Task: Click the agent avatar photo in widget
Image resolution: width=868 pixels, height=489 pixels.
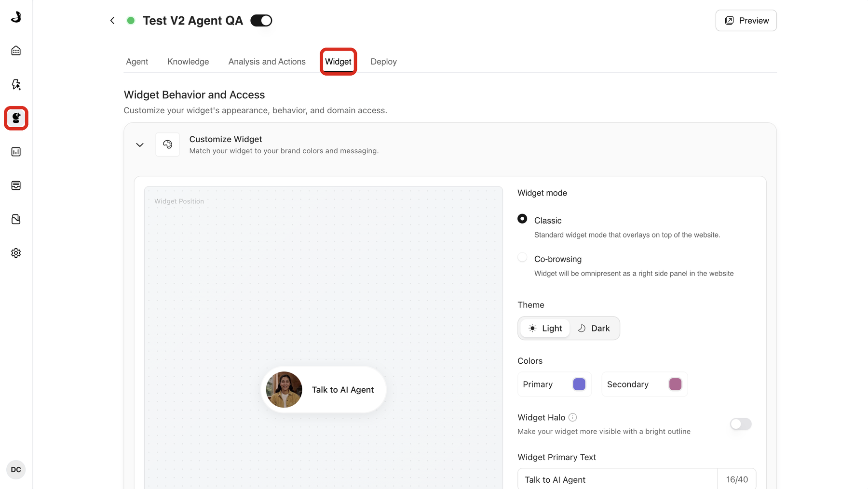Action: point(284,390)
